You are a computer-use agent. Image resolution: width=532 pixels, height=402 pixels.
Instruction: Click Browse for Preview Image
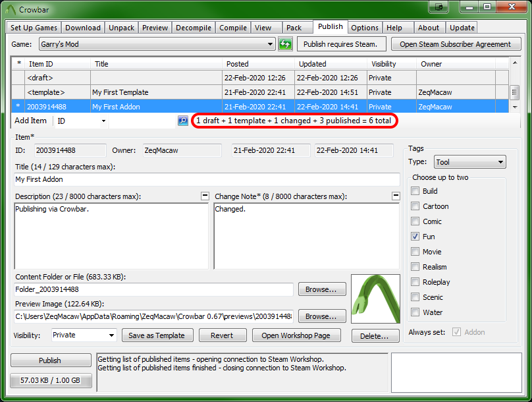point(322,316)
